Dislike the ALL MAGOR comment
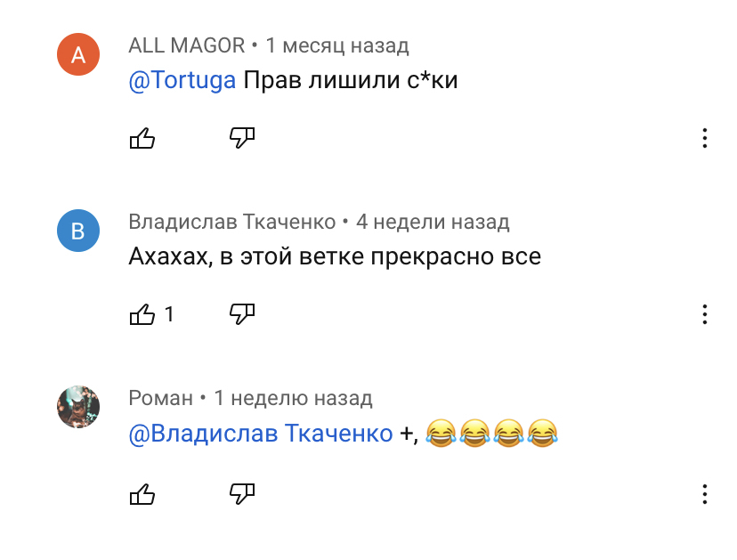This screenshot has width=737, height=560. (242, 138)
